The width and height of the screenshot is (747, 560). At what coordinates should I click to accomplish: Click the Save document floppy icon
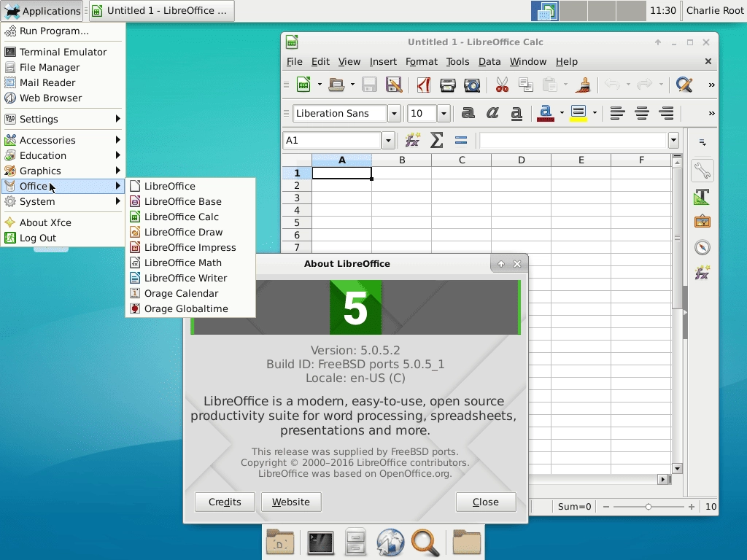(x=369, y=85)
